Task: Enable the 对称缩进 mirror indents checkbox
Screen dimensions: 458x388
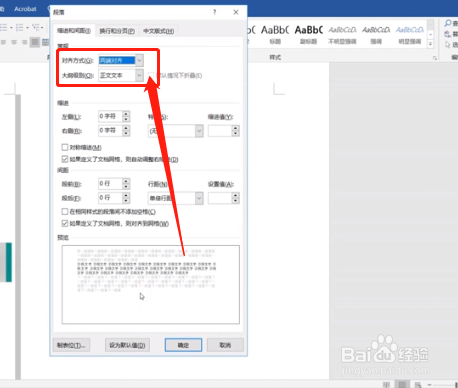Action: click(x=65, y=147)
